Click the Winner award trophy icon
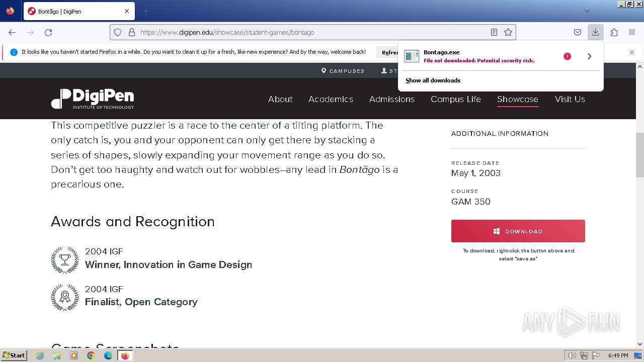The height and width of the screenshot is (362, 644). (65, 260)
